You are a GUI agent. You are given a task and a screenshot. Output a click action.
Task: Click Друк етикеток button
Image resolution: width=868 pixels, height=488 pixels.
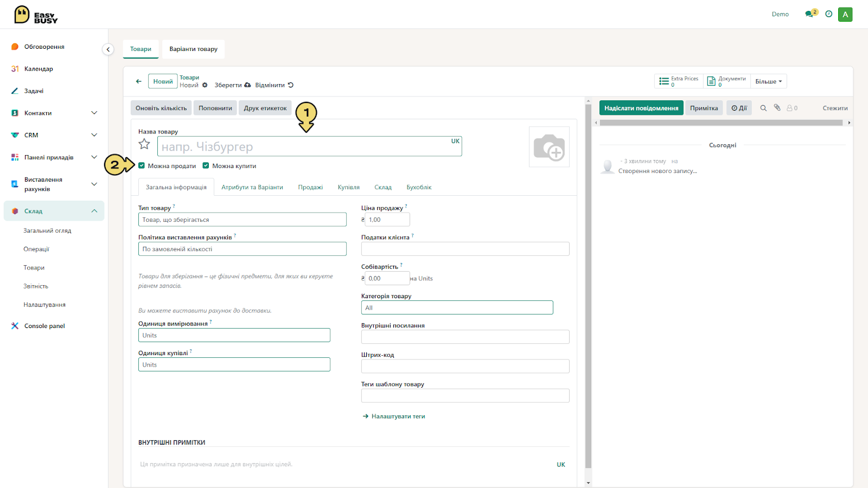tap(265, 108)
